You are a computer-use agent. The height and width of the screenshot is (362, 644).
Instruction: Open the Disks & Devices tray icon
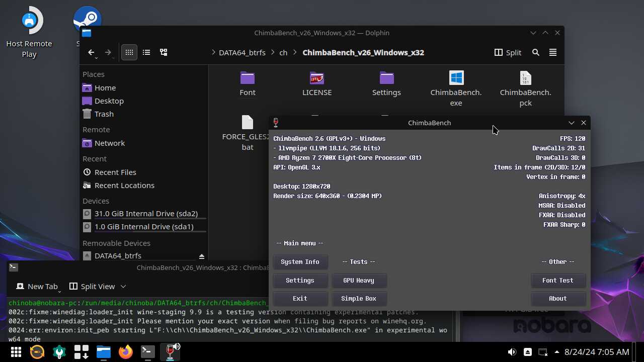(x=527, y=352)
